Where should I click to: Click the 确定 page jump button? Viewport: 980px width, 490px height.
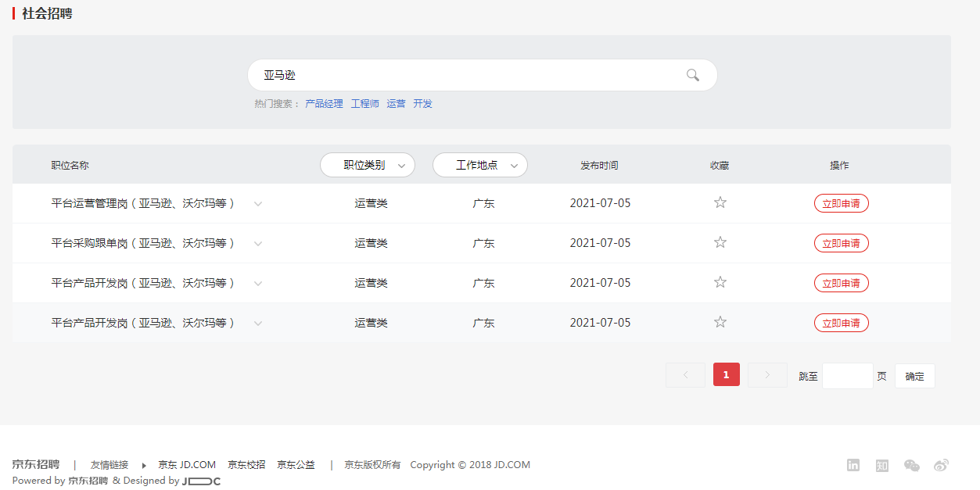(x=914, y=376)
